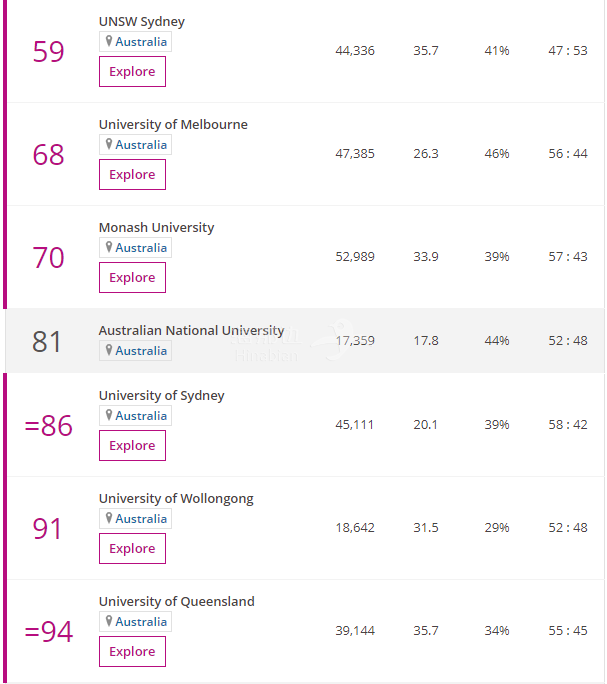This screenshot has height=684, width=607.
Task: Click the location pin icon for UNSW Sydney
Action: point(109,41)
